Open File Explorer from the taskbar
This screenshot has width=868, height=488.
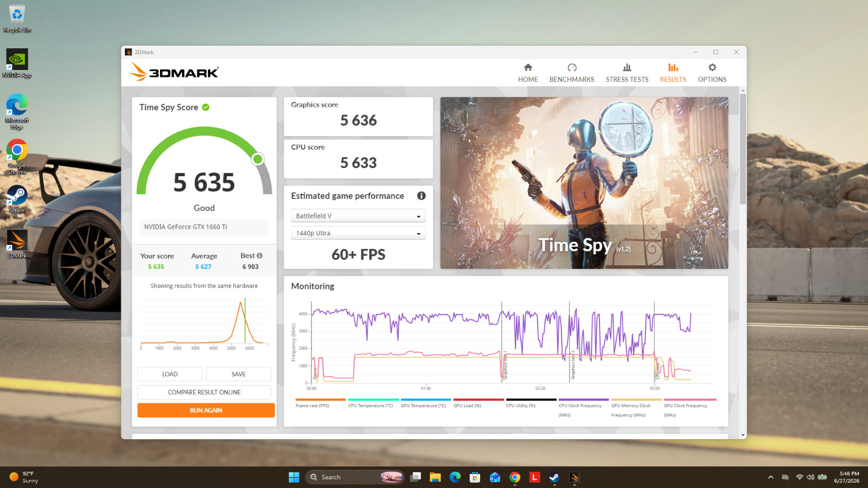tap(435, 477)
